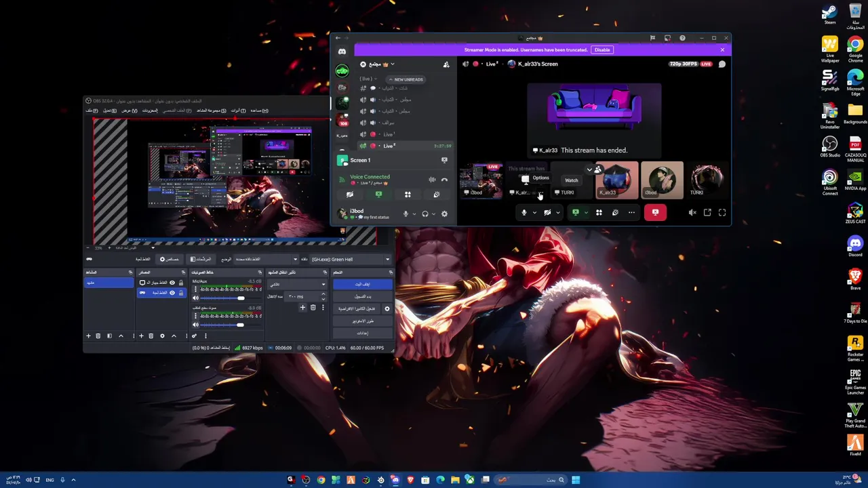The image size is (868, 488).
Task: Open microphone options arrow in call bar
Action: tap(534, 213)
